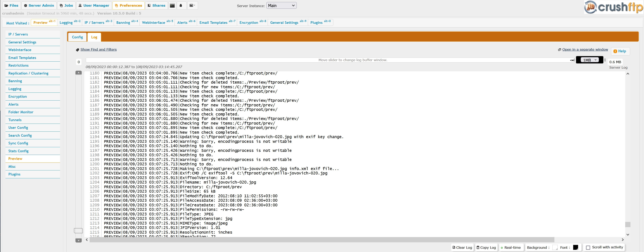Select General Settings in sidebar
644x252 pixels.
tap(33, 42)
